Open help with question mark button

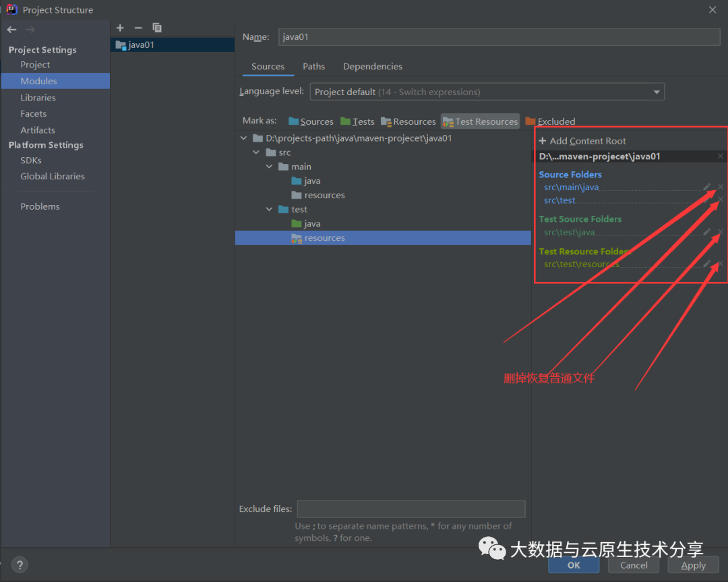coord(20,565)
